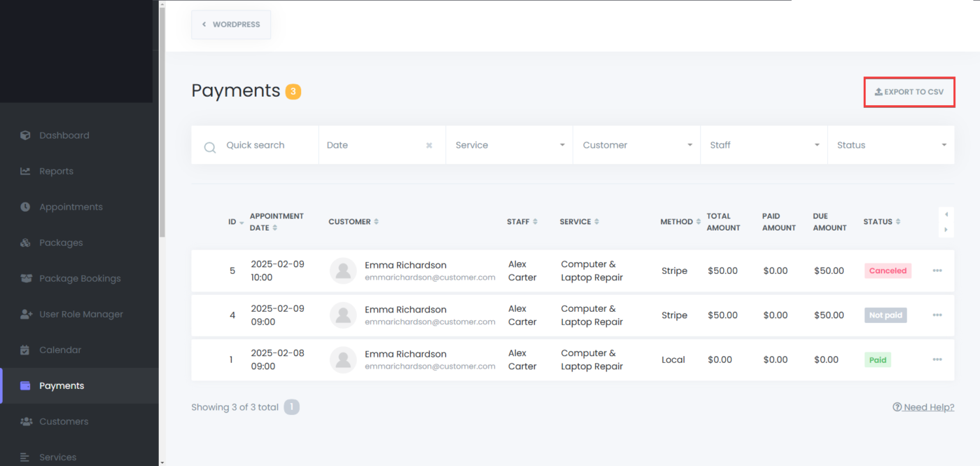
Task: Click the Packages icon in sidebar
Action: click(x=25, y=242)
